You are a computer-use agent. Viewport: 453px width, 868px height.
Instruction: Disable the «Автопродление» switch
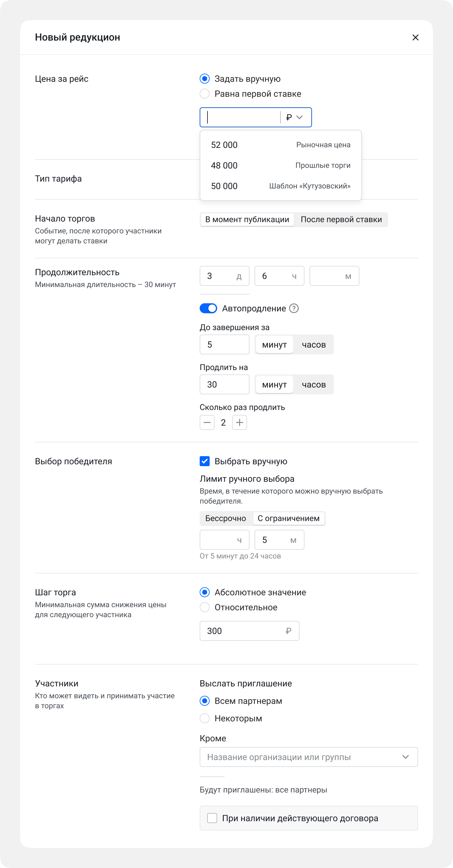coord(208,308)
